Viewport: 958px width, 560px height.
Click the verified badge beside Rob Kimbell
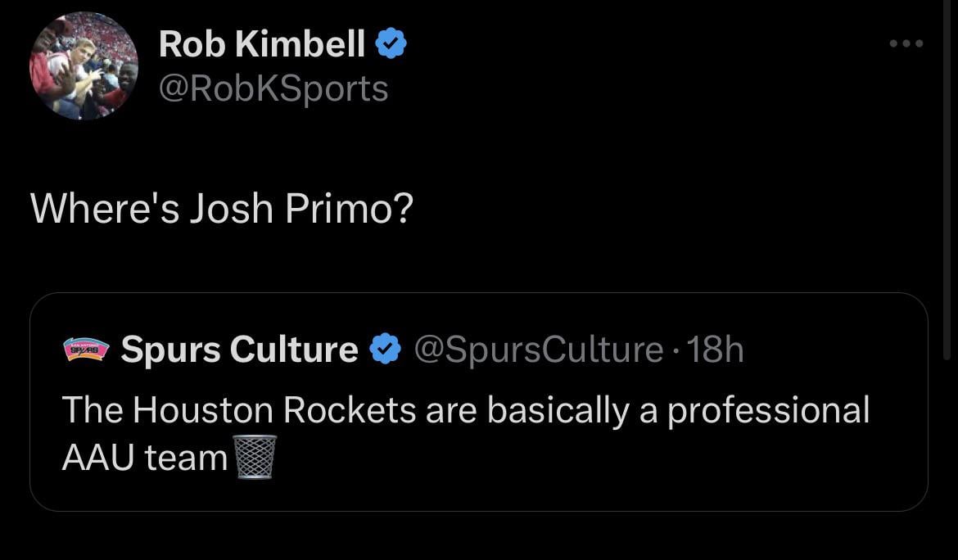coord(391,43)
